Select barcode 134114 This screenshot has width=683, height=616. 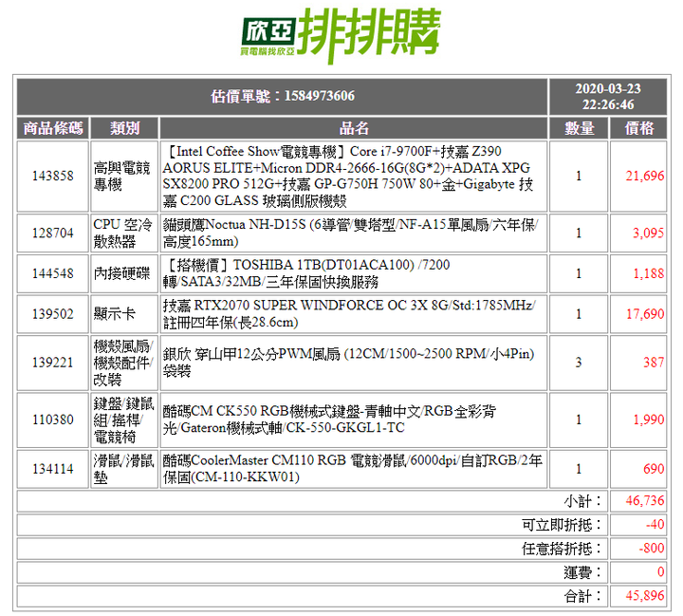pos(53,469)
